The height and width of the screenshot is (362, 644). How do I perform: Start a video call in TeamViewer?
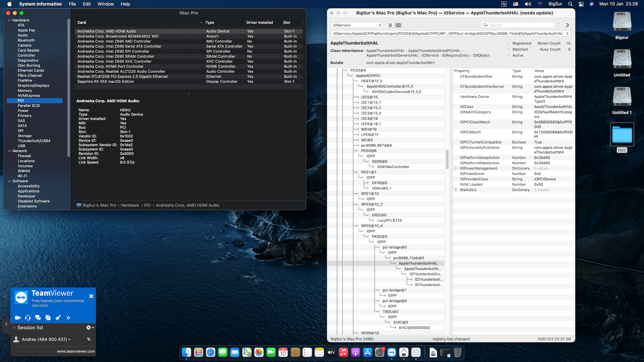click(x=18, y=317)
